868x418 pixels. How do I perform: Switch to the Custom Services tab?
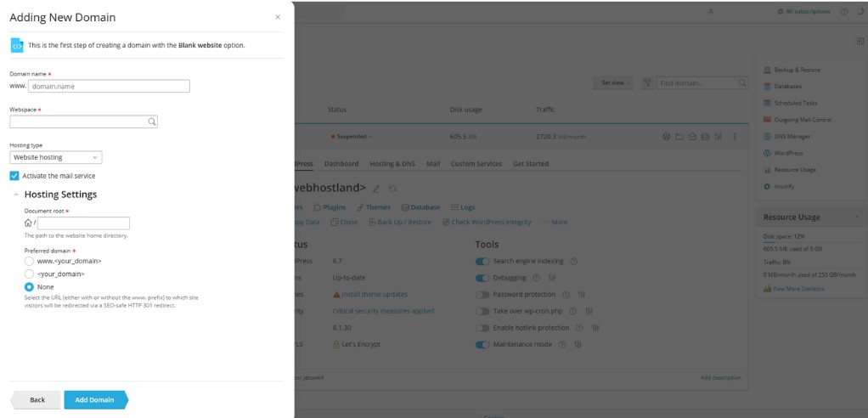click(x=476, y=164)
